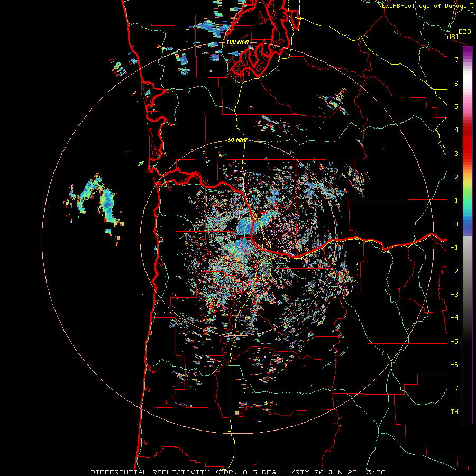Pick the gray band near -2 dB
This screenshot has height=476, width=476.
click(x=467, y=271)
